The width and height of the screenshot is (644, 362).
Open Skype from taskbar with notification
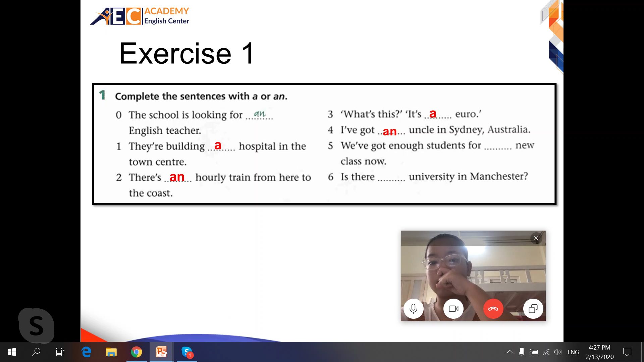tap(187, 352)
